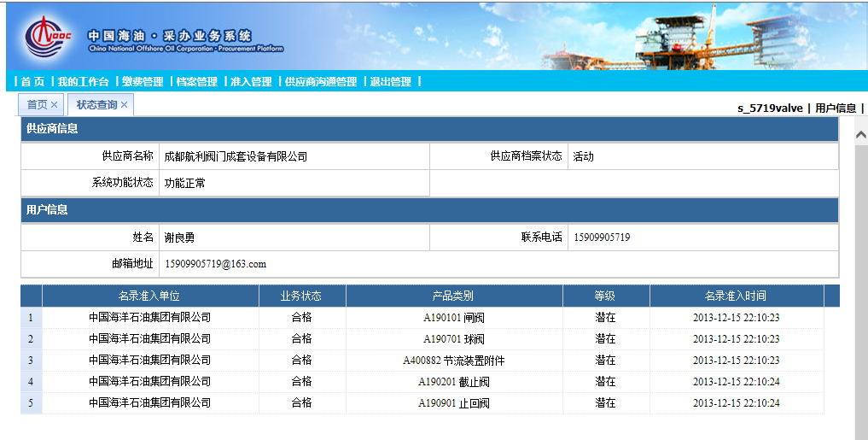Switch to the 状态查询 tab
Viewport: 868px width, 440px height.
click(x=97, y=105)
